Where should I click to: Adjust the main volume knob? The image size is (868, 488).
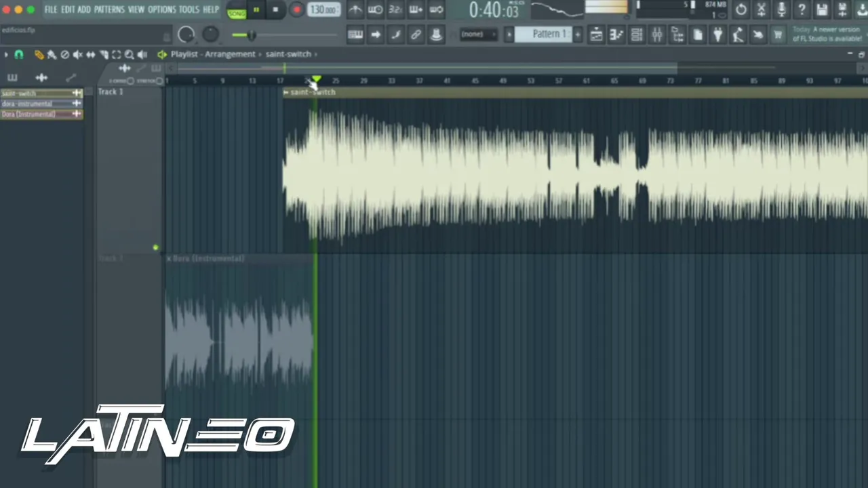186,35
